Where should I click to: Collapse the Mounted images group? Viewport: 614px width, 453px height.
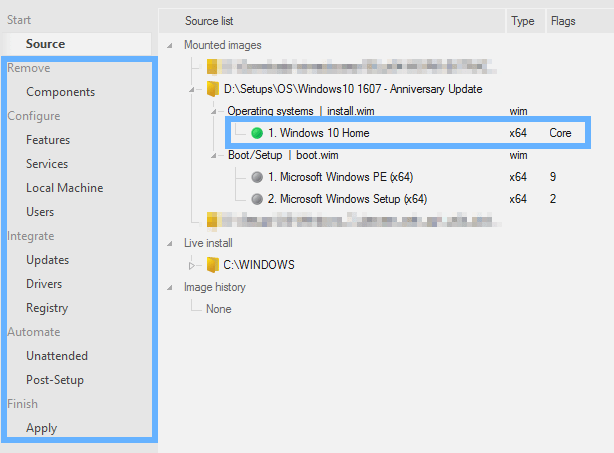click(x=170, y=46)
